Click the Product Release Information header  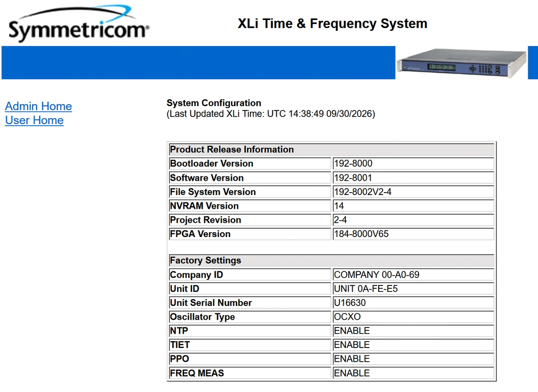332,150
